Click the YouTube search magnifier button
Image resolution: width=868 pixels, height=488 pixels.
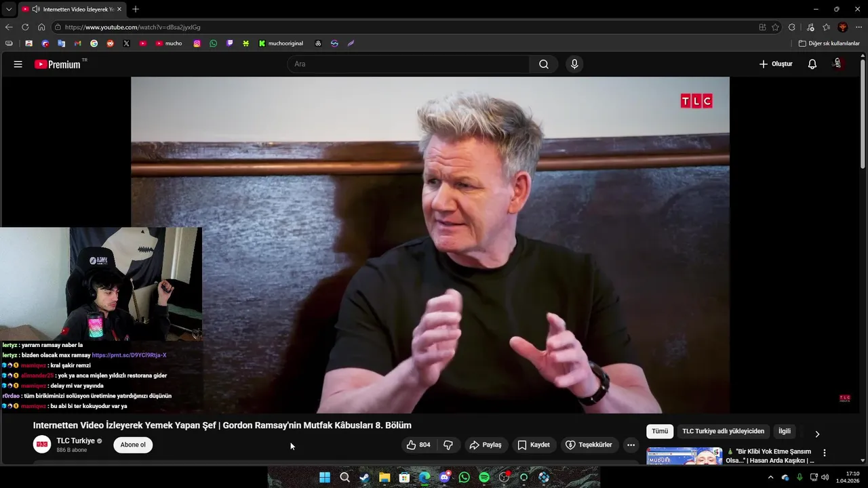pos(544,64)
